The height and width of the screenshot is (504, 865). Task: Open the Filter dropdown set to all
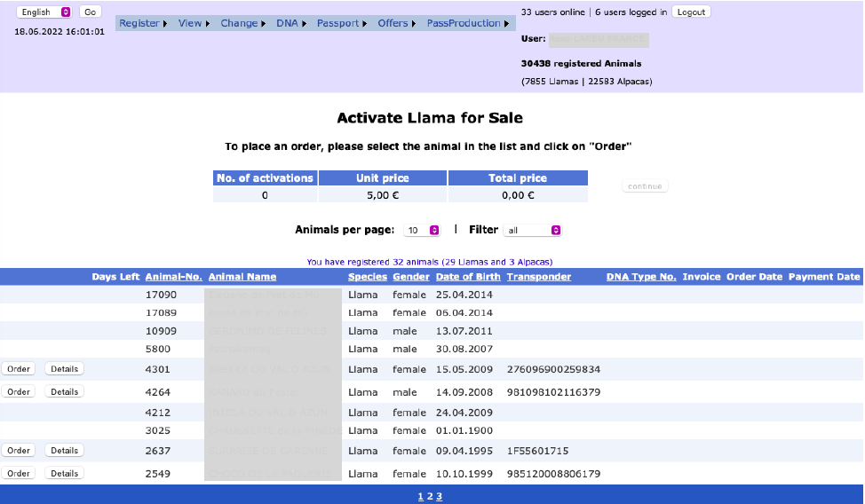click(x=532, y=230)
